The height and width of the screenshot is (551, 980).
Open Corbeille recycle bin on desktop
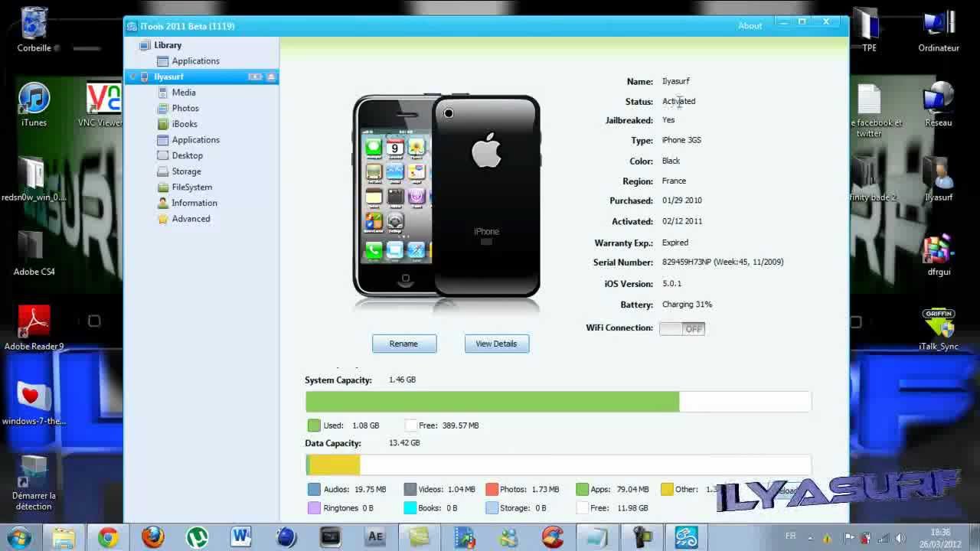[x=34, y=29]
